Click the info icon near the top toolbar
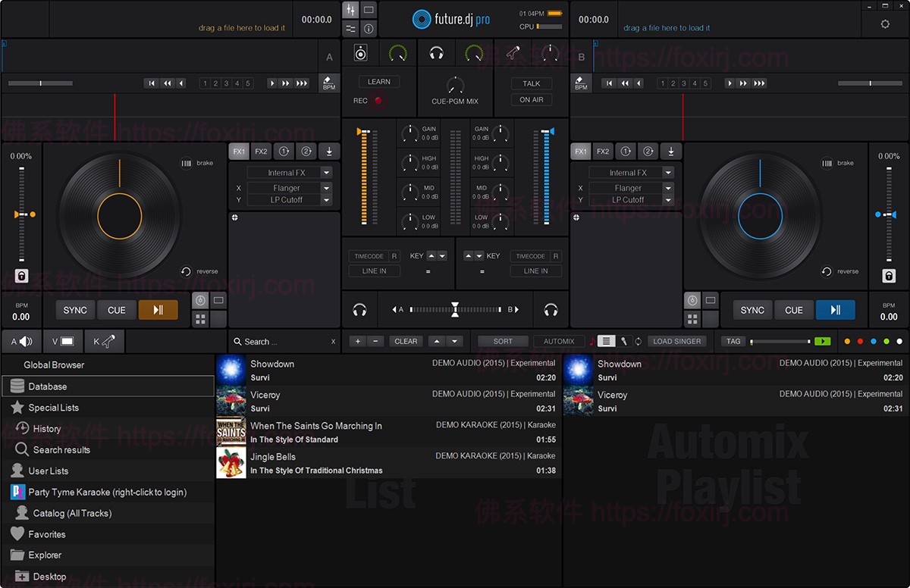910x588 pixels. pos(369,29)
